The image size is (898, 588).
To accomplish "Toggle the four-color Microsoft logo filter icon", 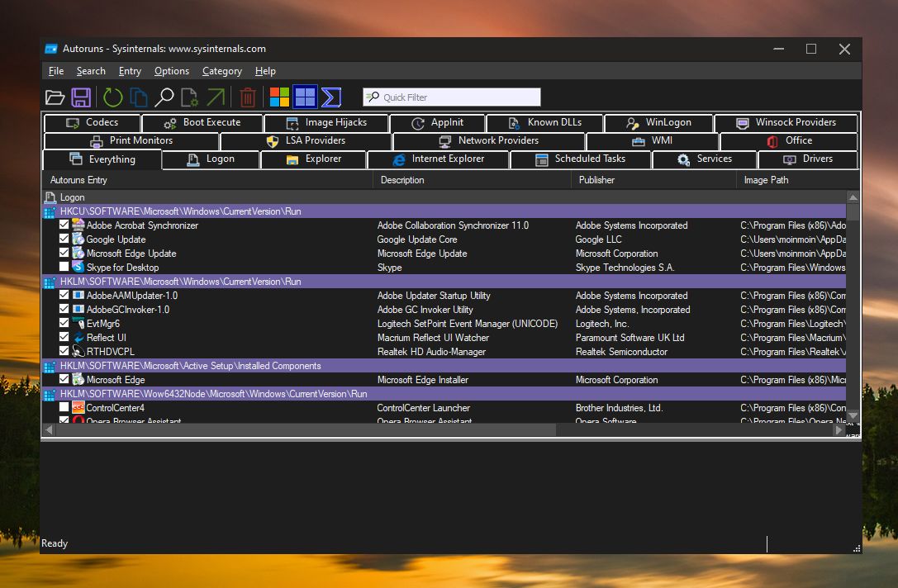I will click(x=279, y=97).
